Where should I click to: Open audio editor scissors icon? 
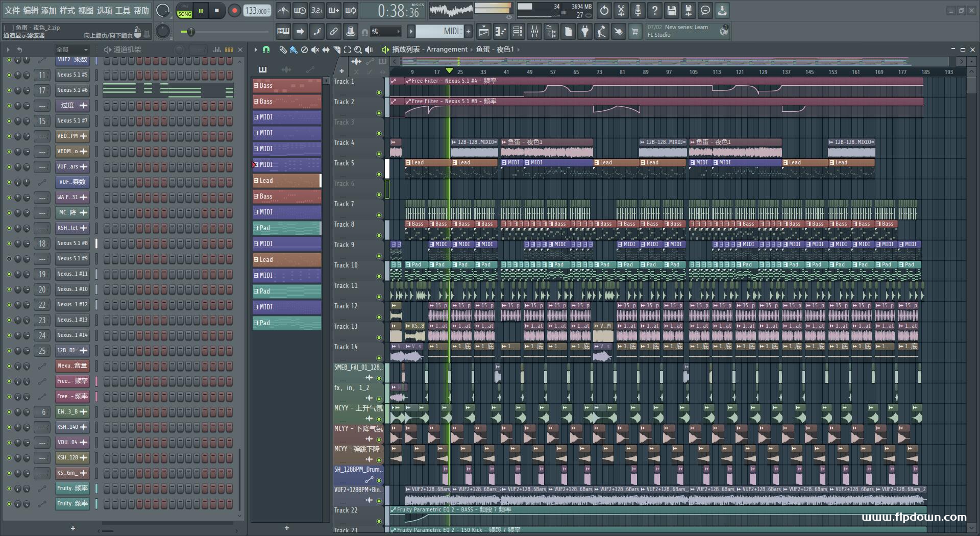621,10
